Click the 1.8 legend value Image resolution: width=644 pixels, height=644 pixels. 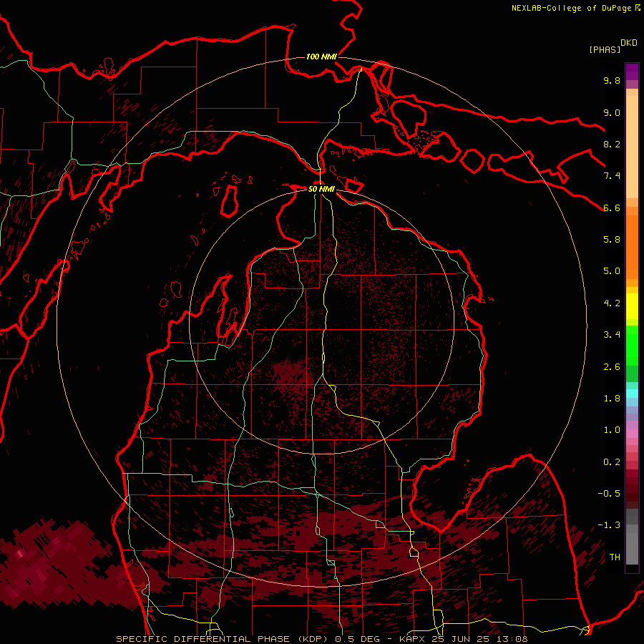coord(612,399)
